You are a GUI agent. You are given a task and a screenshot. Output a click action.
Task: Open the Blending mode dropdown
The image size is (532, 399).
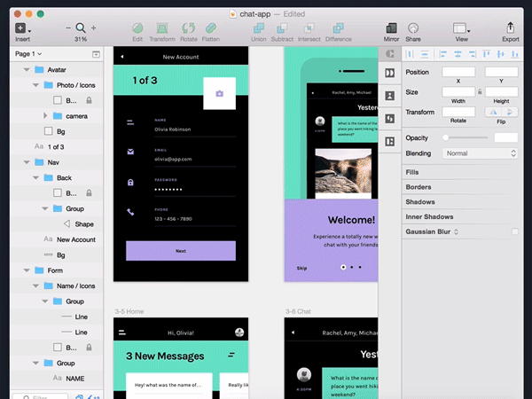[480, 153]
